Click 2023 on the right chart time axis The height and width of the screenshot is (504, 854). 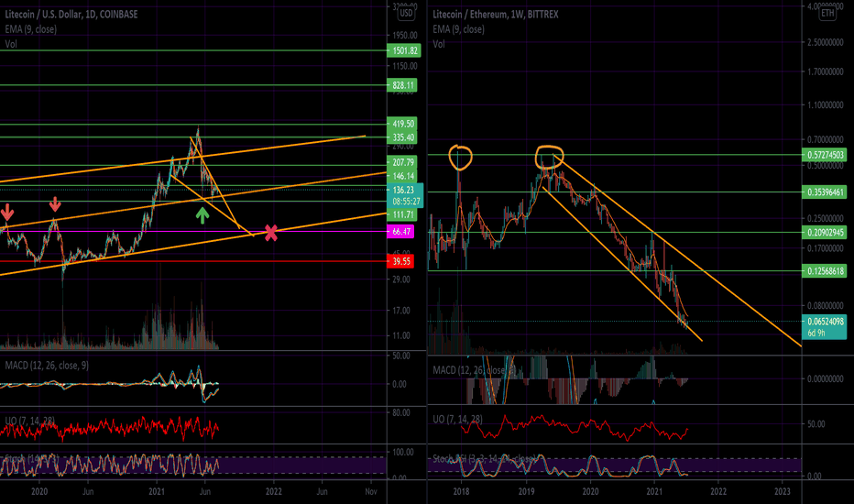tap(783, 491)
